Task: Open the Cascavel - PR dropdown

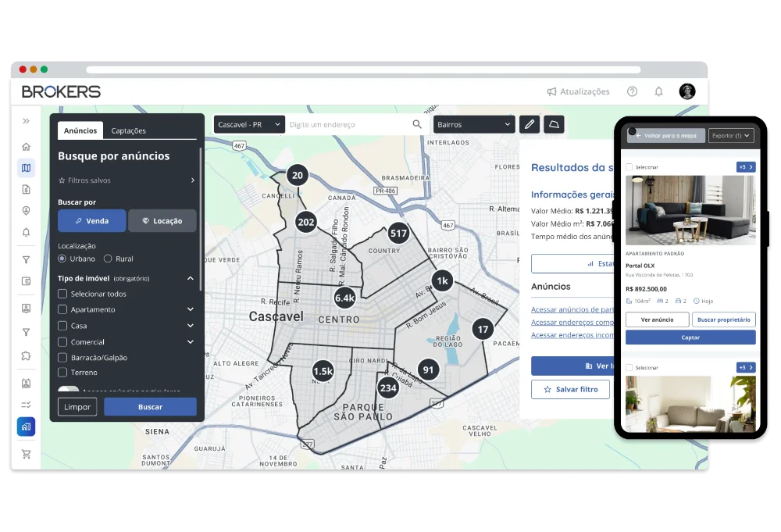Action: [x=248, y=124]
